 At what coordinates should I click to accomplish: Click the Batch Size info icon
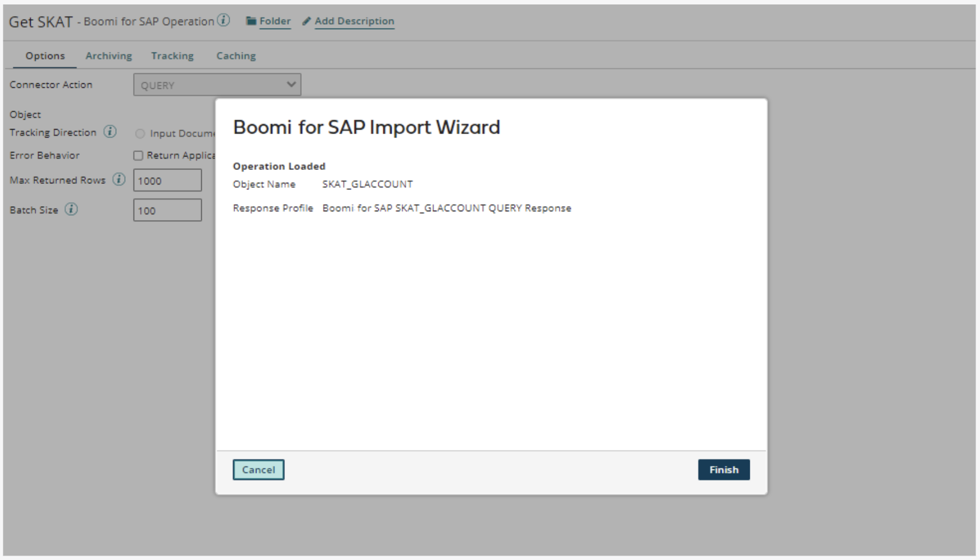[71, 210]
